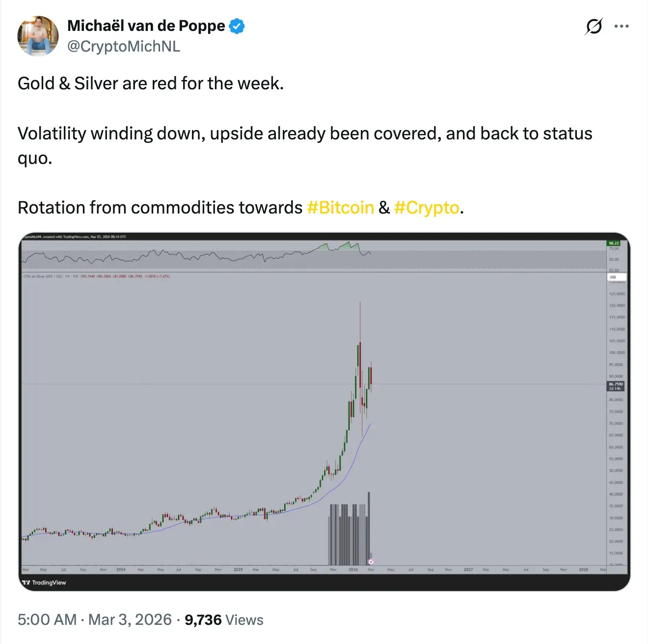Click the latest red weekly candle
648x644 pixels.
pyautogui.click(x=371, y=376)
